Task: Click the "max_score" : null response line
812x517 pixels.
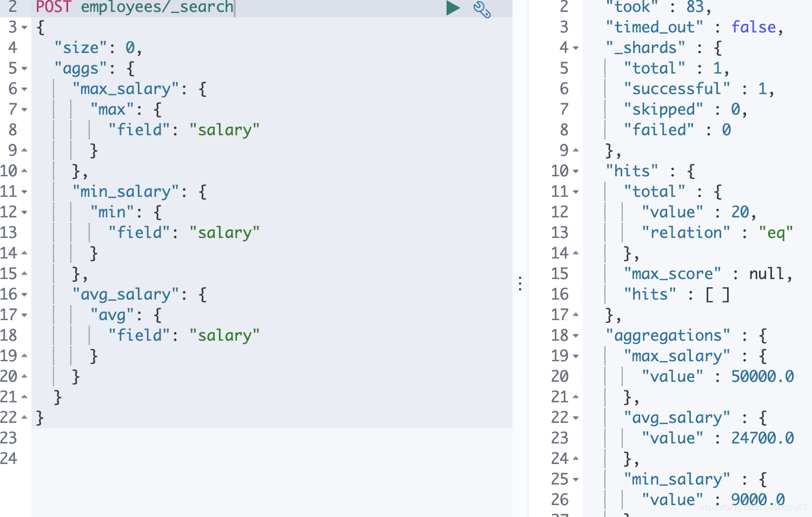Action: pyautogui.click(x=708, y=274)
